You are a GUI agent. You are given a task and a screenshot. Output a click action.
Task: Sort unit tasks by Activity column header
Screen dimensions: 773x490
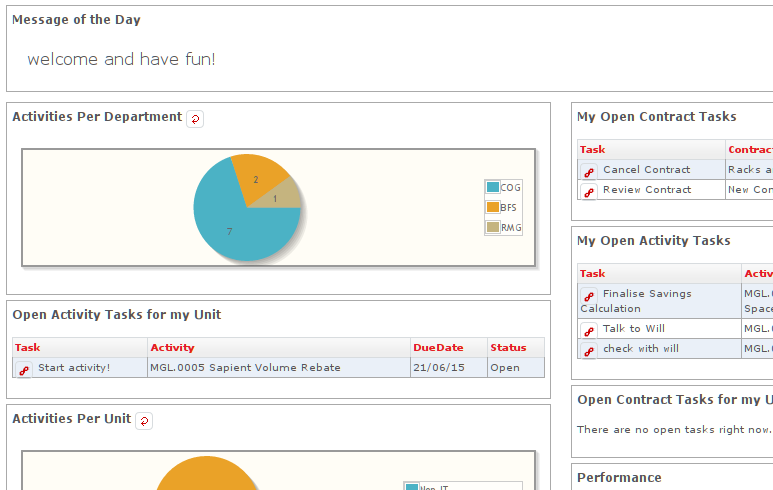coord(172,348)
